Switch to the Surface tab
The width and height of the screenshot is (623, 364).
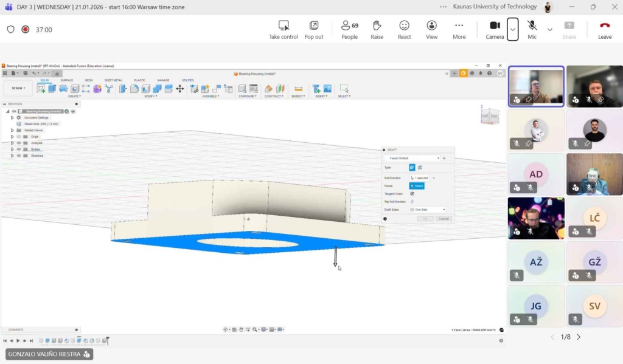point(67,80)
